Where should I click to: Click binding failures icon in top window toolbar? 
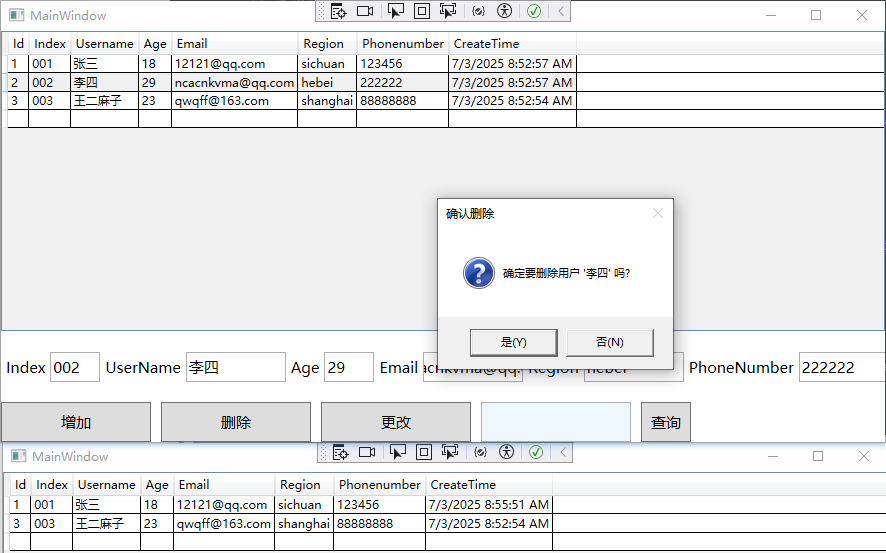coord(478,11)
